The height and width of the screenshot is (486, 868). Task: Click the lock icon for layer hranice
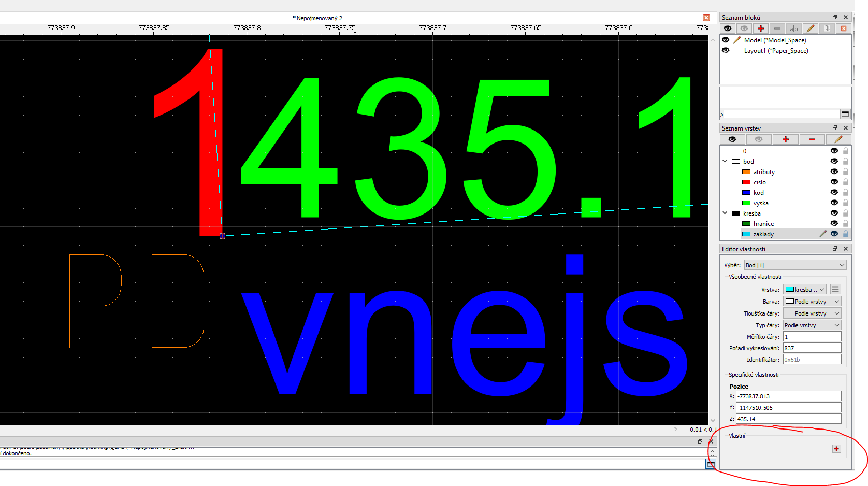click(x=846, y=224)
